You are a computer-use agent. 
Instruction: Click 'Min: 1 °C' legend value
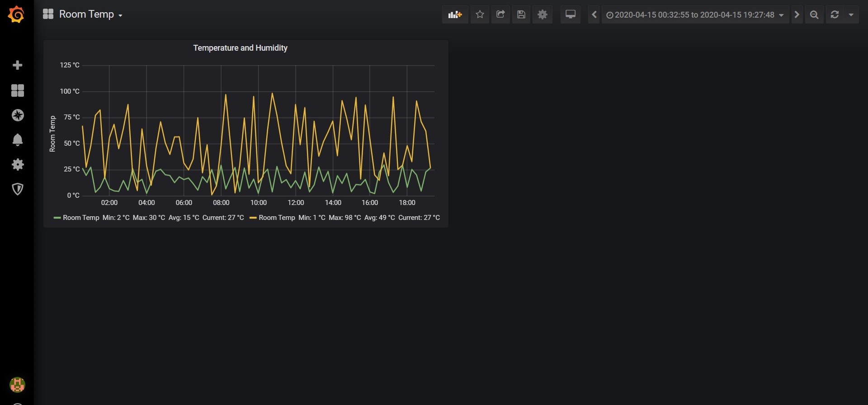click(312, 218)
